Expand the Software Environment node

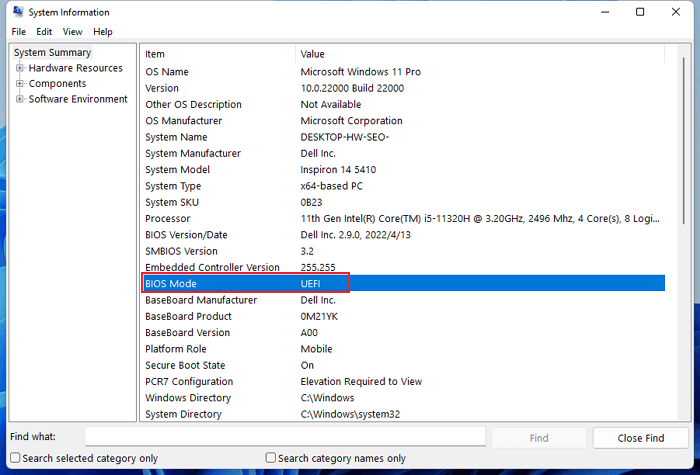click(20, 99)
